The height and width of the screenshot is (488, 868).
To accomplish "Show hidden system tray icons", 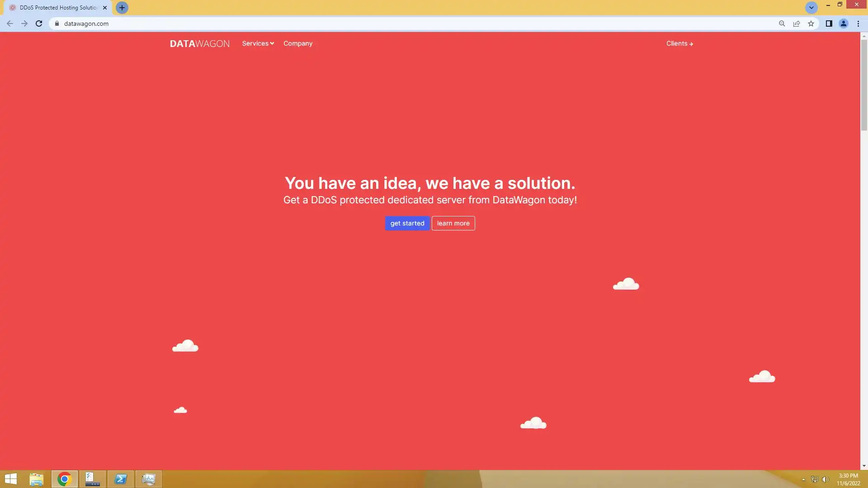I will pyautogui.click(x=803, y=479).
